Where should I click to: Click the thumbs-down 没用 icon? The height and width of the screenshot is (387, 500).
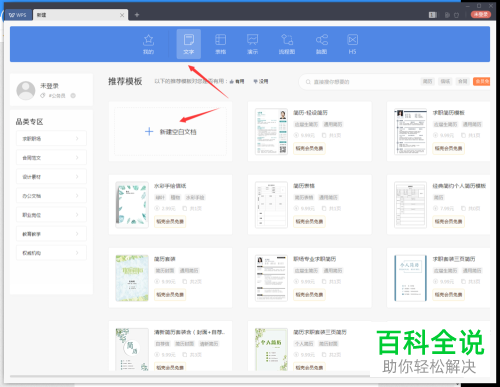[256, 81]
